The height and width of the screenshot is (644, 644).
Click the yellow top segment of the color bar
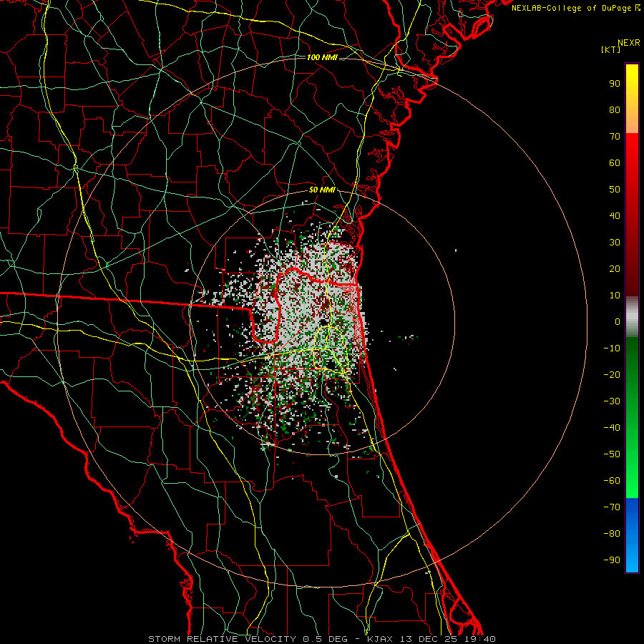632,99
